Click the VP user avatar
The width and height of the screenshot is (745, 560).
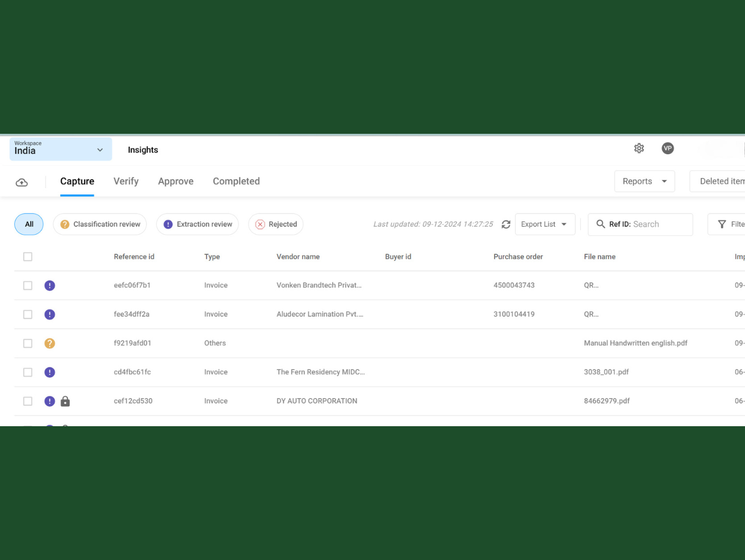(667, 148)
